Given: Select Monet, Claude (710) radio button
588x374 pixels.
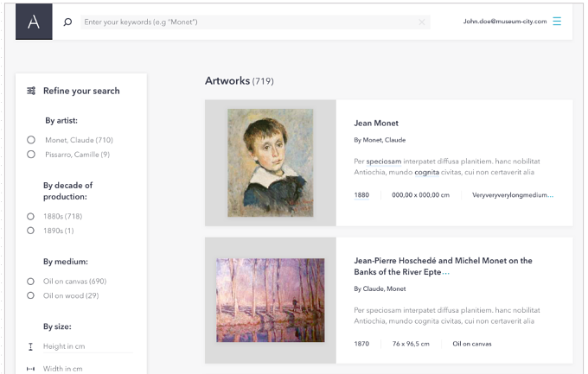Looking at the screenshot, I should (31, 140).
